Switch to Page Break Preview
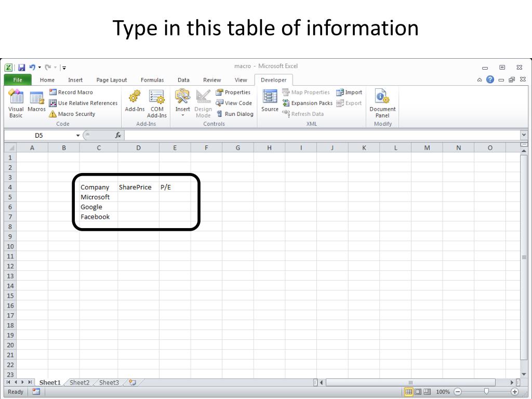Screen dimensions: 532x399 (427, 392)
